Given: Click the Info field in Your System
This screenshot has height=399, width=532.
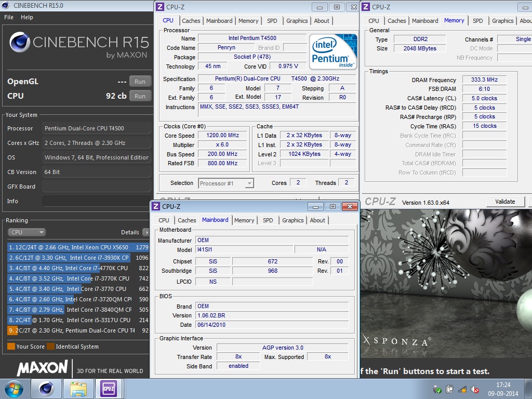Looking at the screenshot, I should pos(96,201).
